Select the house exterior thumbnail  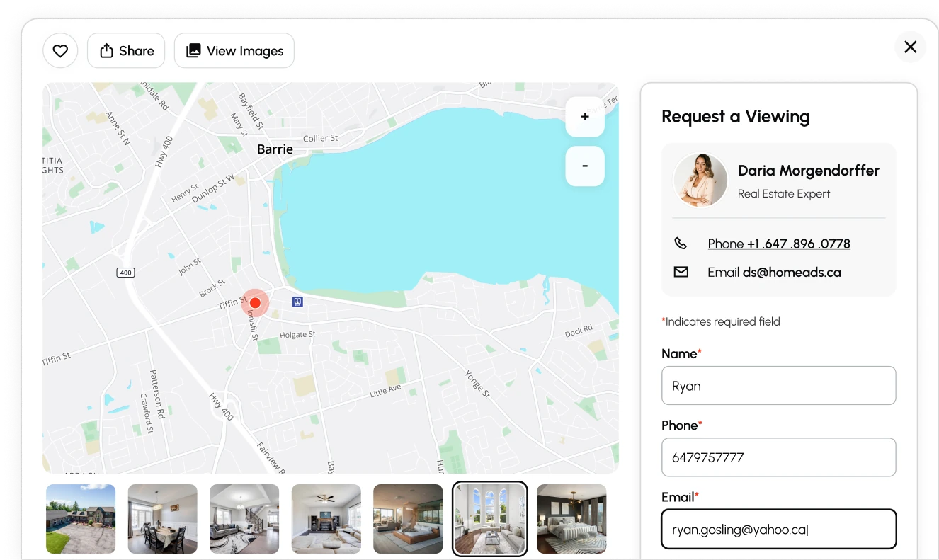(x=81, y=519)
